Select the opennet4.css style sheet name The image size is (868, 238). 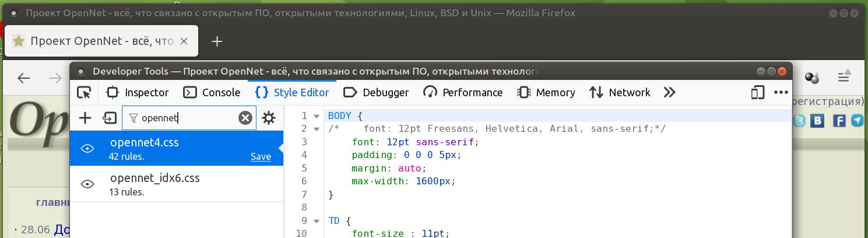[144, 142]
